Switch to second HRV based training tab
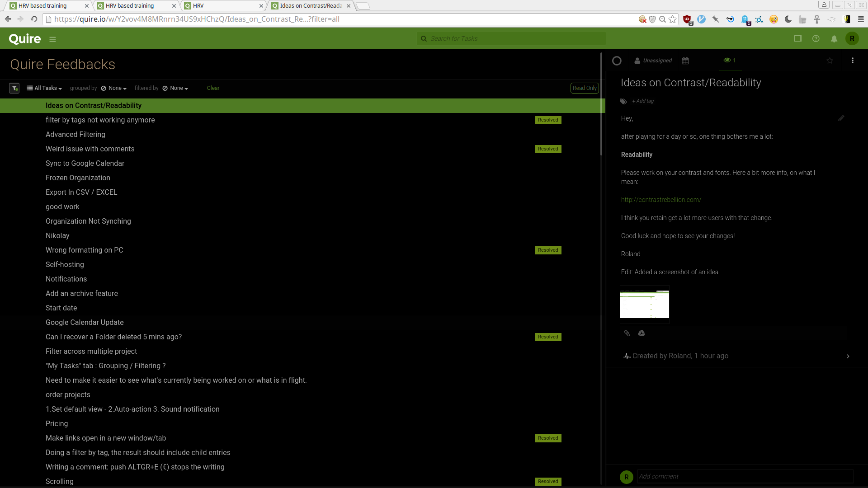 click(135, 6)
